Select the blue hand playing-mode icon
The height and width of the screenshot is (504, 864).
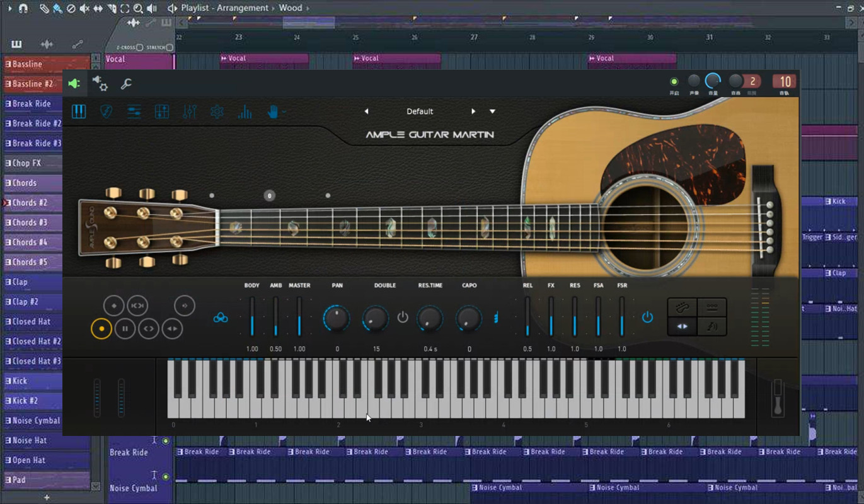pos(273,112)
